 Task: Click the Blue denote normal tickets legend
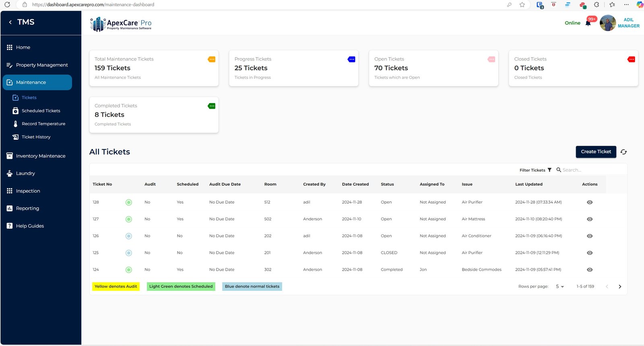(252, 286)
